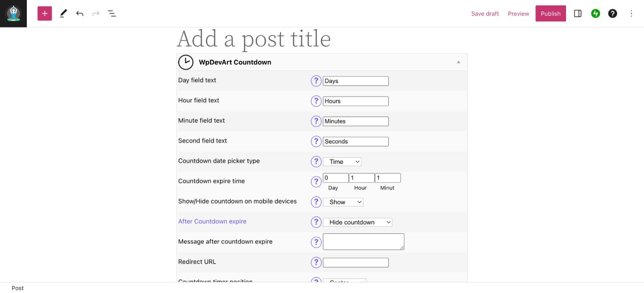
Task: Open the editor Options three-dot menu
Action: click(631, 13)
